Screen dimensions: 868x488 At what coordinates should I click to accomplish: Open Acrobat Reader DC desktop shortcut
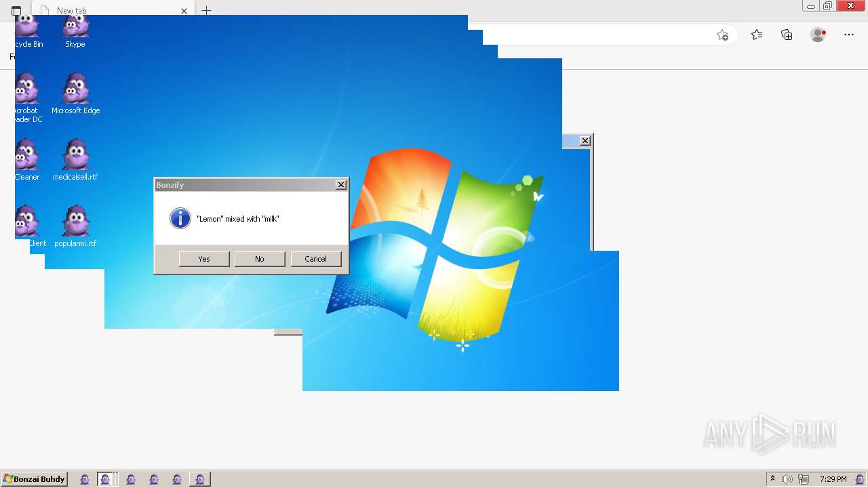coord(28,98)
